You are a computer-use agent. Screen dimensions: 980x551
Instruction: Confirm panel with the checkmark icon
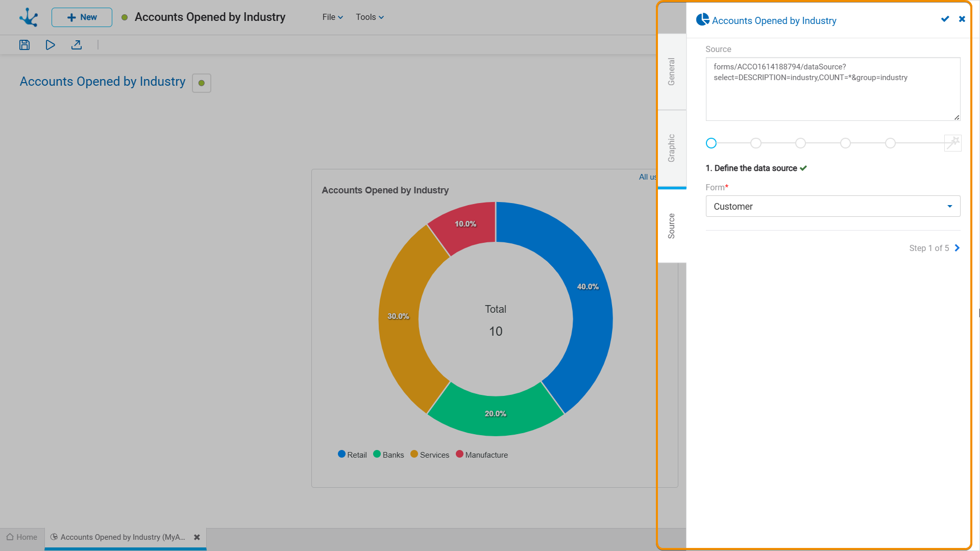945,19
